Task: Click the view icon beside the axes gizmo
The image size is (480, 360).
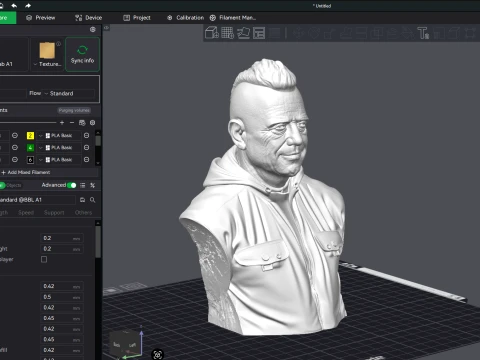Action: [158, 354]
